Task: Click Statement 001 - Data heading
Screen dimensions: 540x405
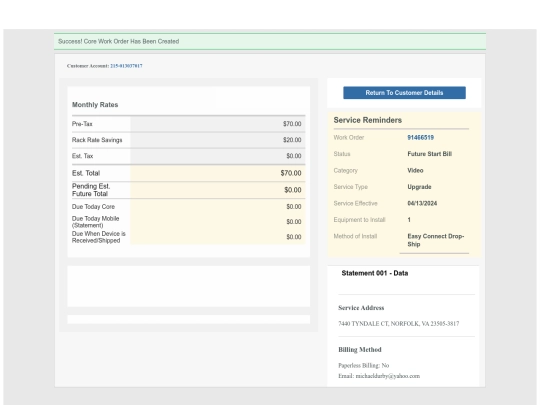Action: click(375, 273)
